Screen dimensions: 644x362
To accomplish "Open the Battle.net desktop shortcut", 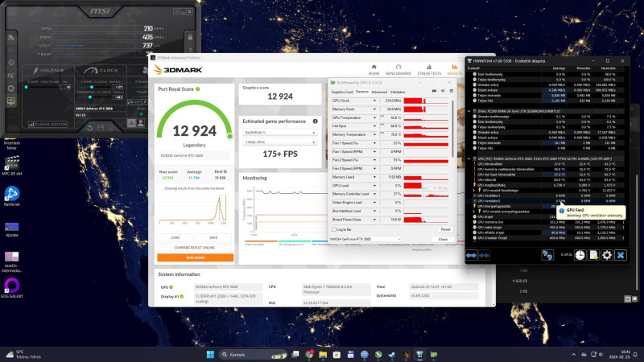I will tap(12, 195).
